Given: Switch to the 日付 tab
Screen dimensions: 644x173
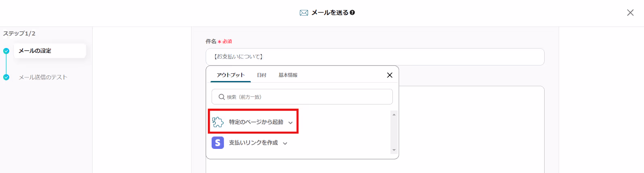Looking at the screenshot, I should click(x=262, y=75).
